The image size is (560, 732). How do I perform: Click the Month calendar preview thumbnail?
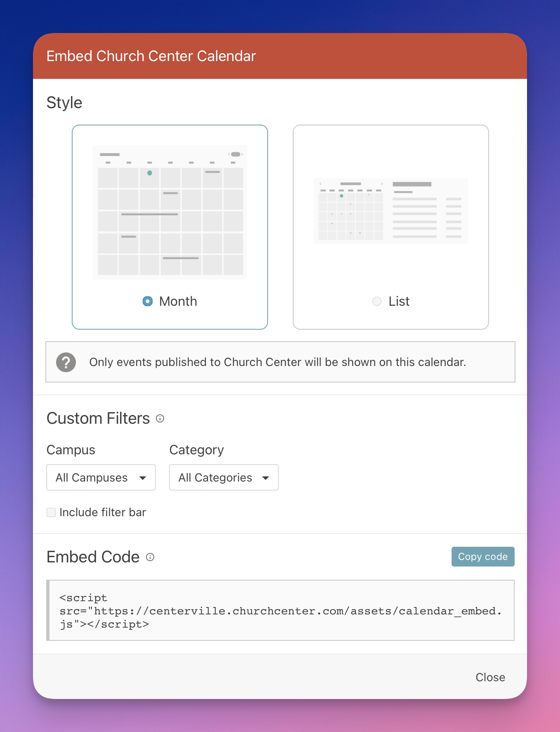[170, 212]
